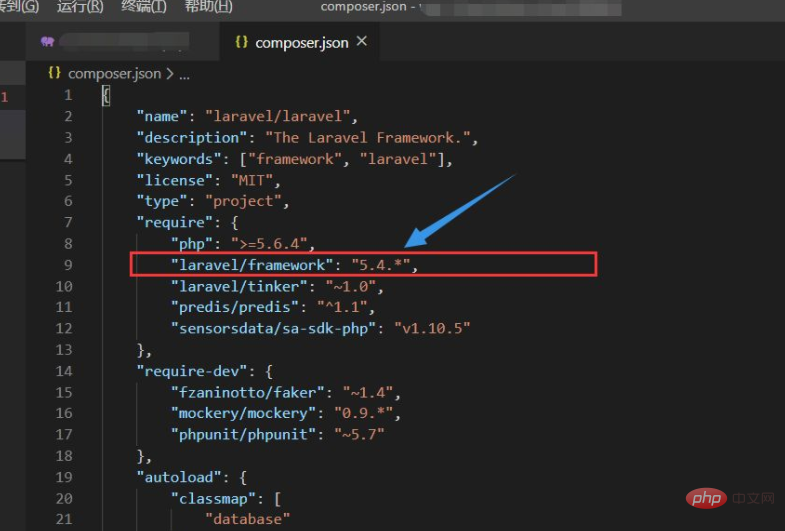The height and width of the screenshot is (531, 785).
Task: Click the "5.4.*" version value
Action: pos(380,265)
